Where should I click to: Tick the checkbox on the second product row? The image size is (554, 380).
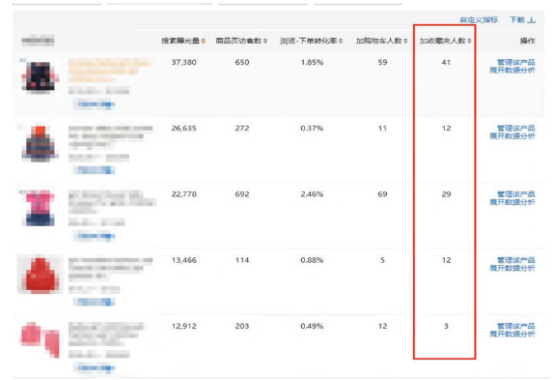pos(20,126)
